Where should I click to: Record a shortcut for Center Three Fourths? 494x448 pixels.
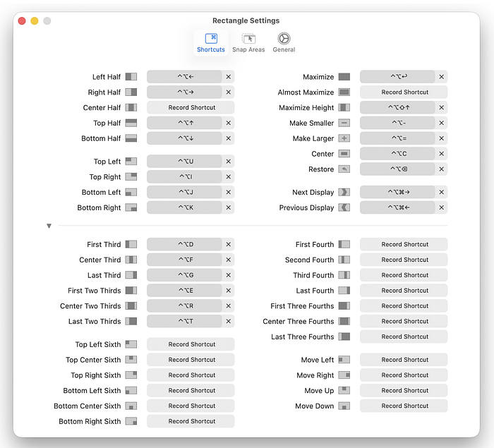coord(404,321)
